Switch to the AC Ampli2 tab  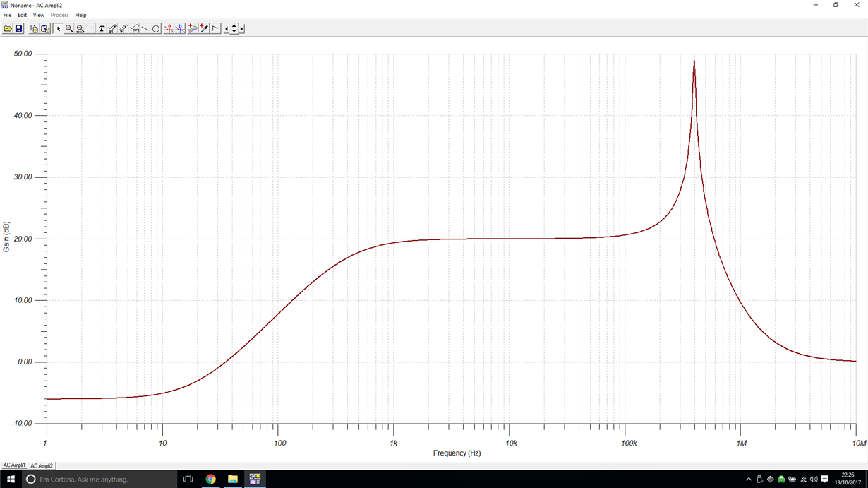point(42,466)
